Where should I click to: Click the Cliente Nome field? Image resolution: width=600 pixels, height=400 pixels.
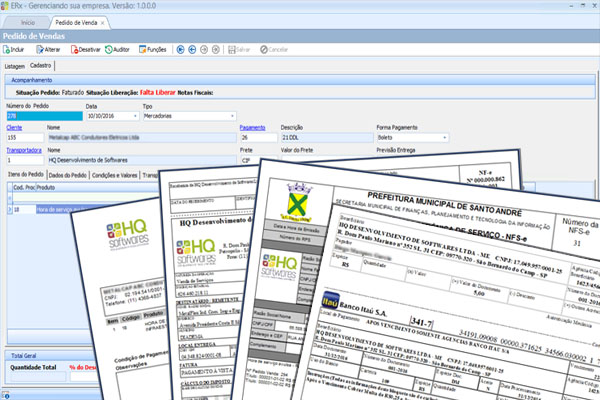pos(142,137)
